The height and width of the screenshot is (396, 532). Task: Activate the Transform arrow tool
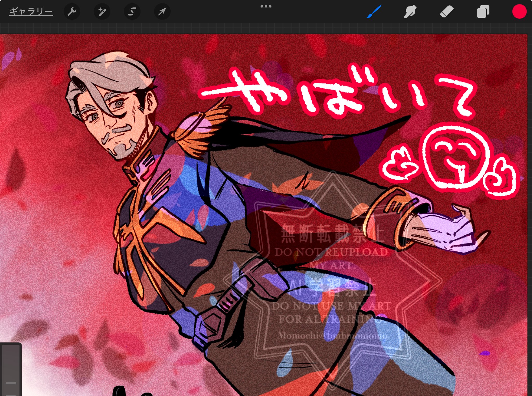pyautogui.click(x=162, y=12)
